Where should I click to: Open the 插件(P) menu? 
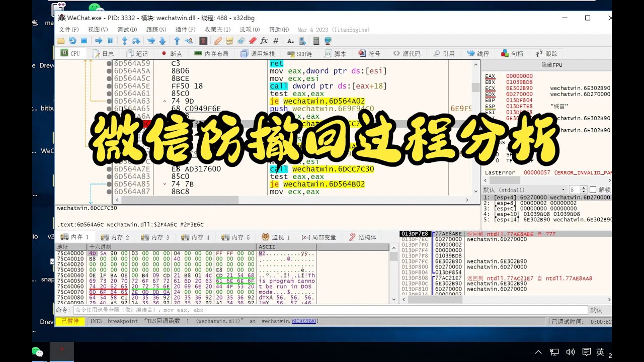pyautogui.click(x=185, y=30)
